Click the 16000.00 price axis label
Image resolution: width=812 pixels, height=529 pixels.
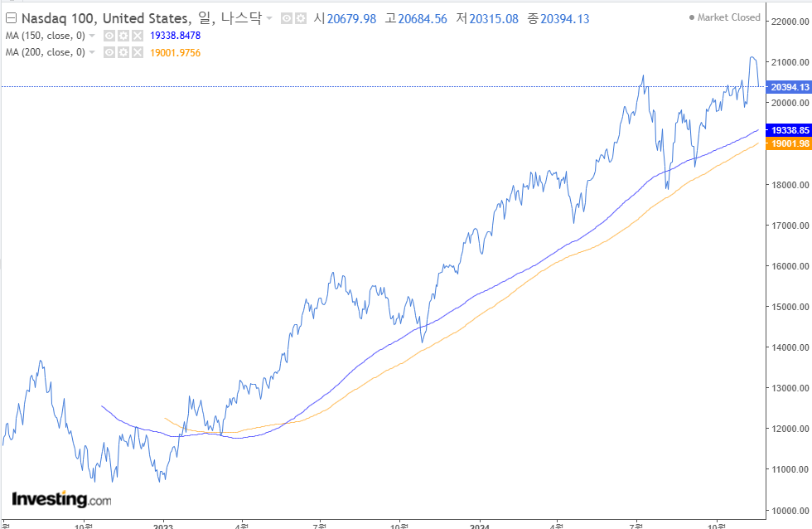pos(790,266)
